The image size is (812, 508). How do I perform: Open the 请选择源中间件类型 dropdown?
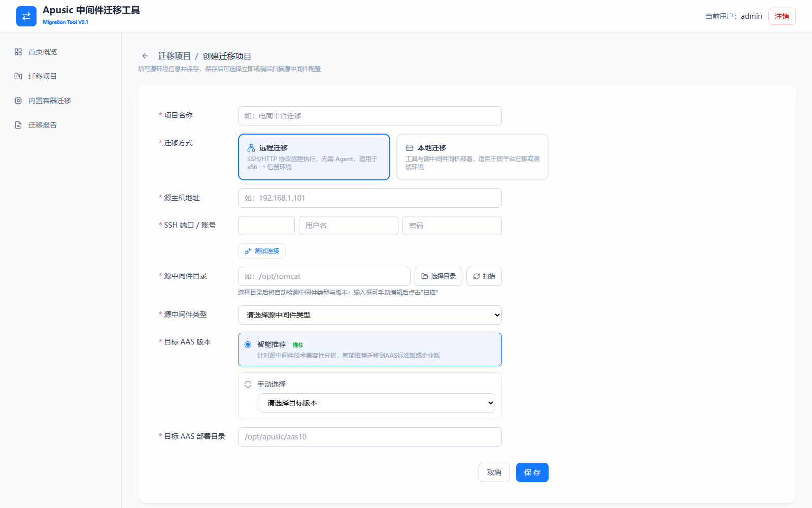pyautogui.click(x=370, y=315)
